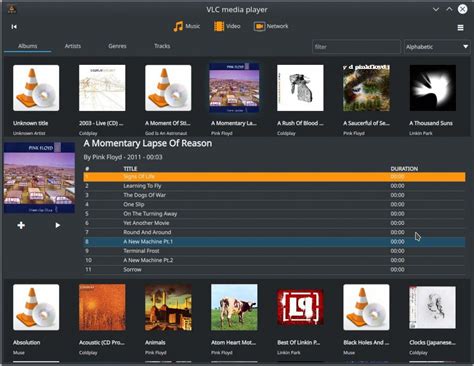Click the Linkin Park label under A Thousand Suns

tap(421, 133)
